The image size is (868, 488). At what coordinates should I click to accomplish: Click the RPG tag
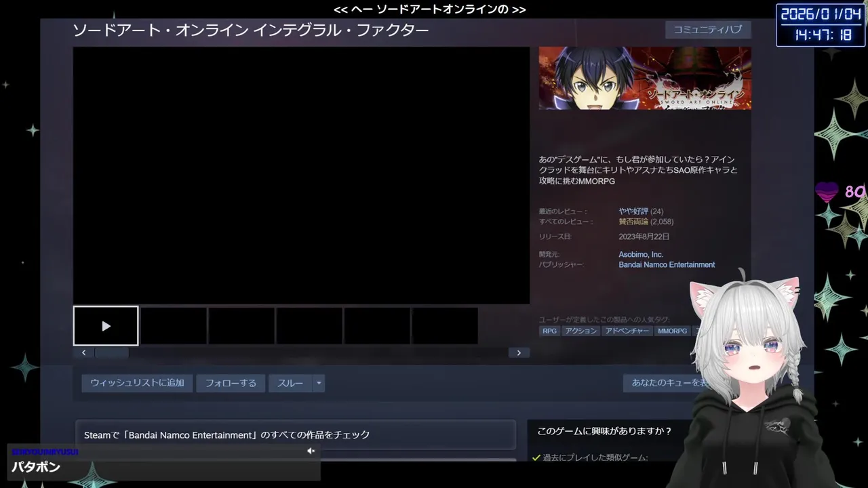pos(549,331)
